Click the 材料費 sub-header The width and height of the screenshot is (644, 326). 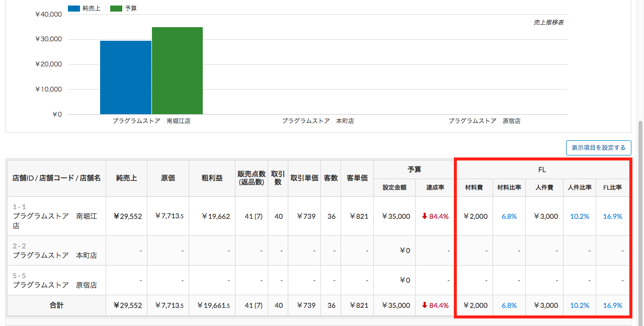[474, 188]
